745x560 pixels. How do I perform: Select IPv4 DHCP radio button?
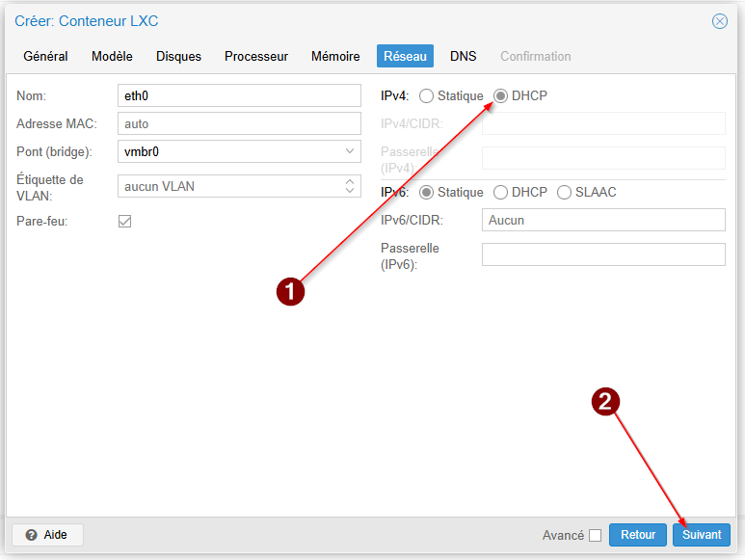pos(500,96)
